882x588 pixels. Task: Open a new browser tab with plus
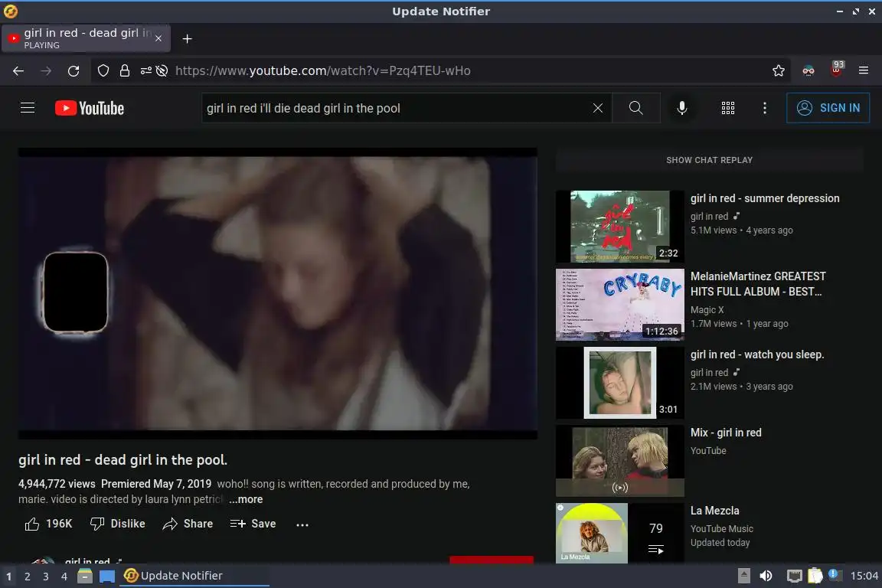(x=188, y=39)
